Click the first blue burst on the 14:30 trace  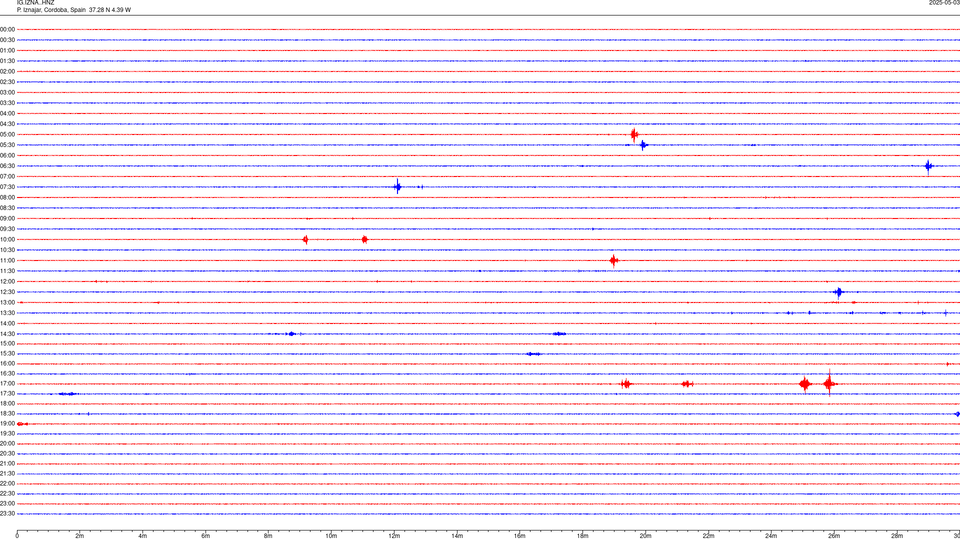292,334
